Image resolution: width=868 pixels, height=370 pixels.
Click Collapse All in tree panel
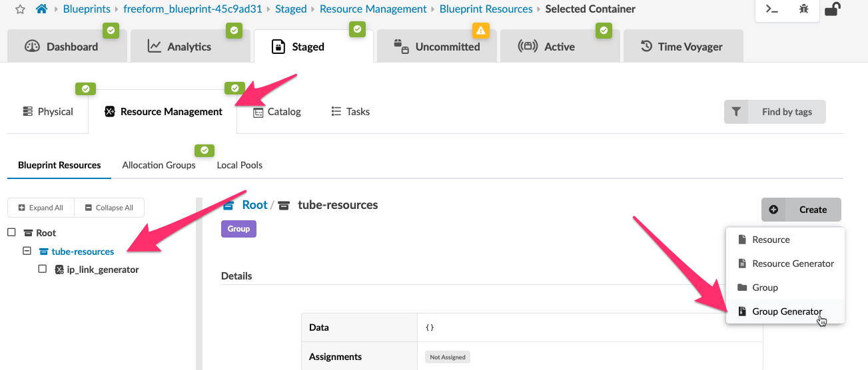109,208
